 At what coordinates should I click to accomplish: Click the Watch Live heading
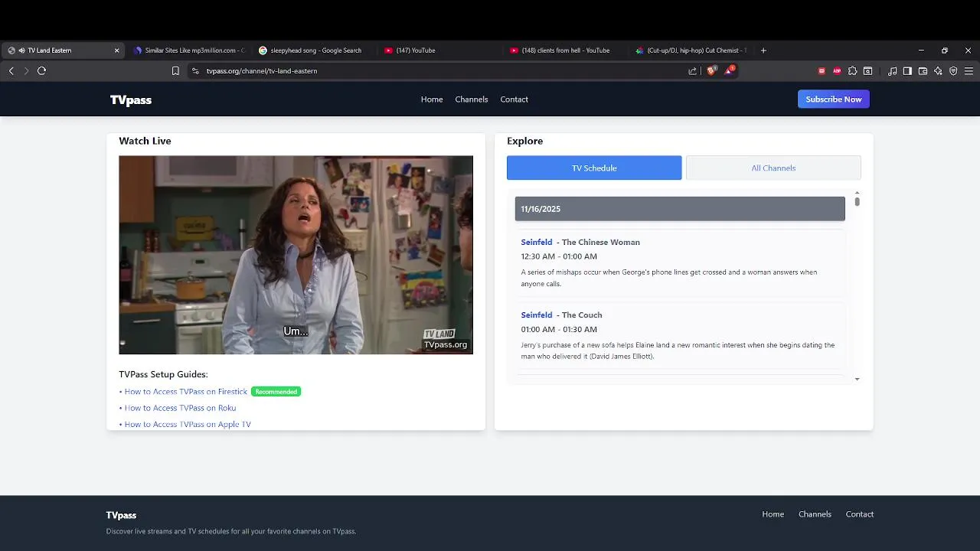click(145, 141)
